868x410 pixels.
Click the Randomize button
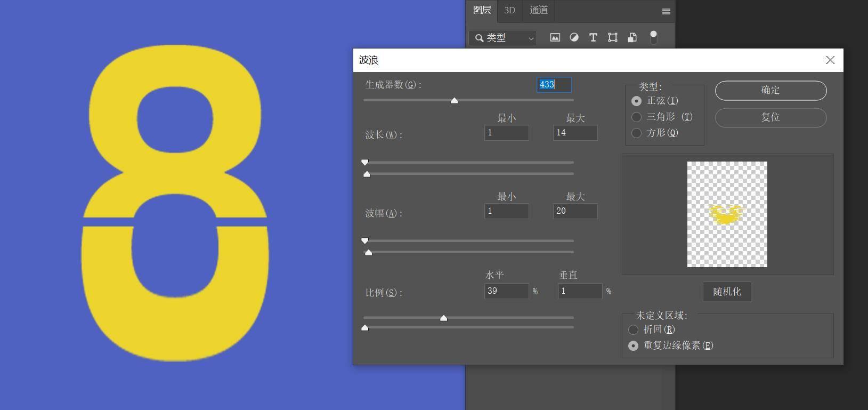727,292
